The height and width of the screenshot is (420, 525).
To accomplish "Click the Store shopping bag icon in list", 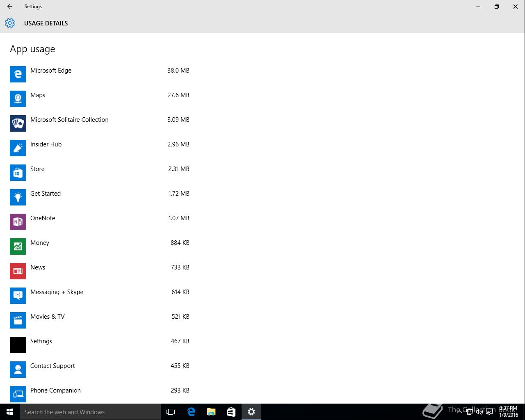I will point(18,173).
